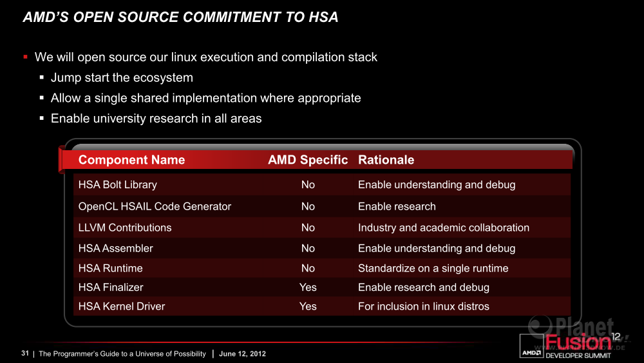Select the 'OpenCL HSAIL Code Generator' cell
The width and height of the screenshot is (644, 363).
pos(155,206)
